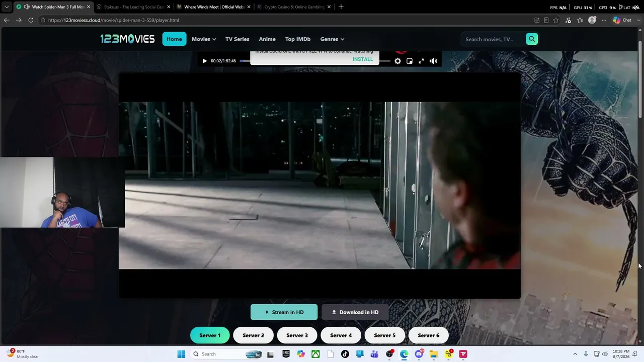644x362 pixels.
Task: Open the weather widget showing 80°F
Action: click(x=23, y=354)
